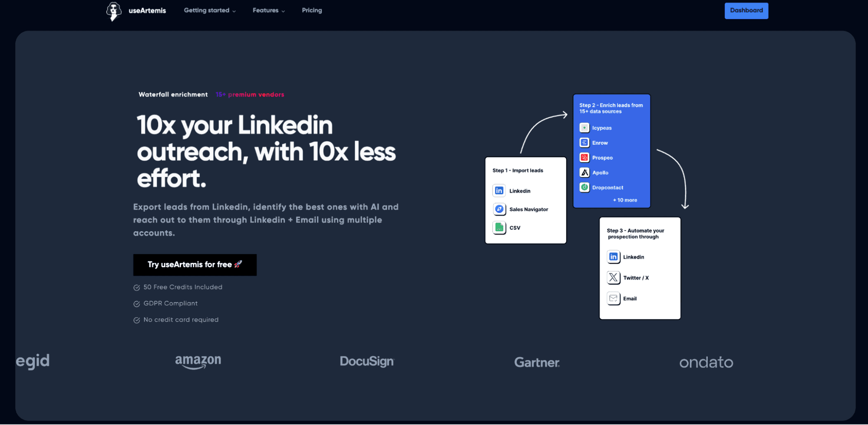This screenshot has height=425, width=868.
Task: Click the checkmark beside No credit card
Action: click(137, 320)
